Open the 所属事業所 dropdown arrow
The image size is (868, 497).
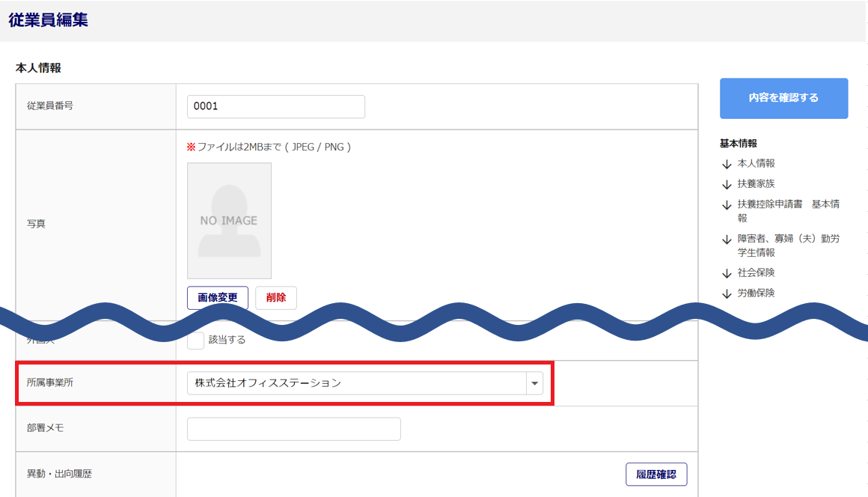pyautogui.click(x=534, y=383)
